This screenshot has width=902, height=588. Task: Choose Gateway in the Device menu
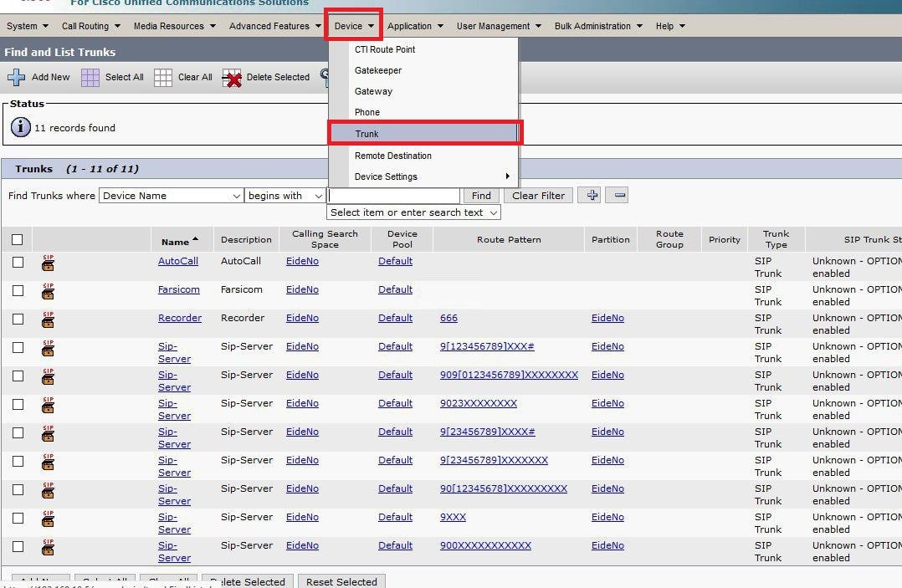tap(373, 91)
